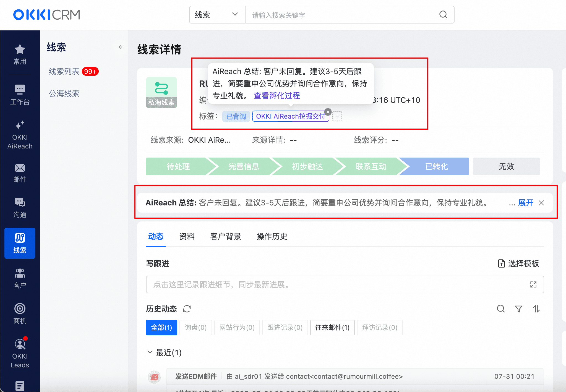566x392 pixels.
Task: Open the filter funnel for history
Action: click(x=519, y=309)
